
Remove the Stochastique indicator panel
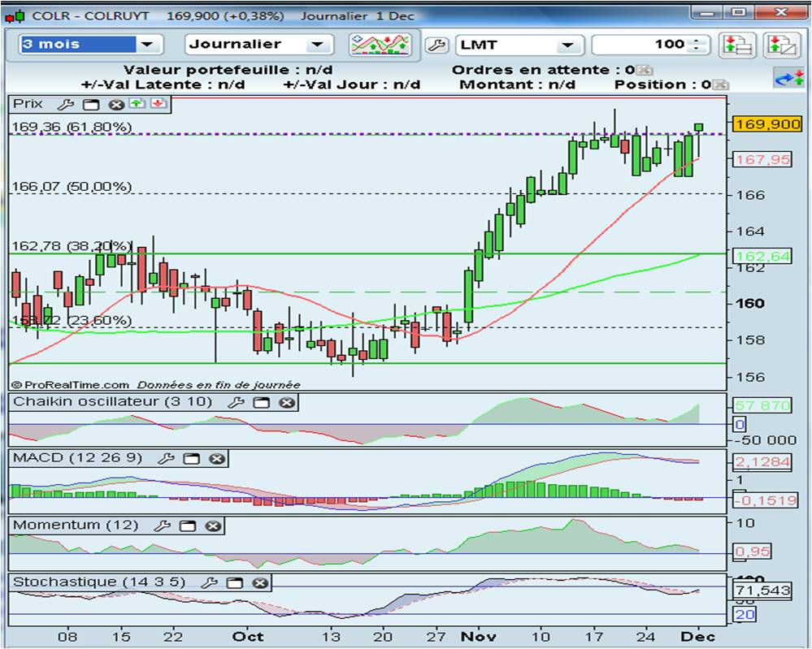click(x=259, y=582)
